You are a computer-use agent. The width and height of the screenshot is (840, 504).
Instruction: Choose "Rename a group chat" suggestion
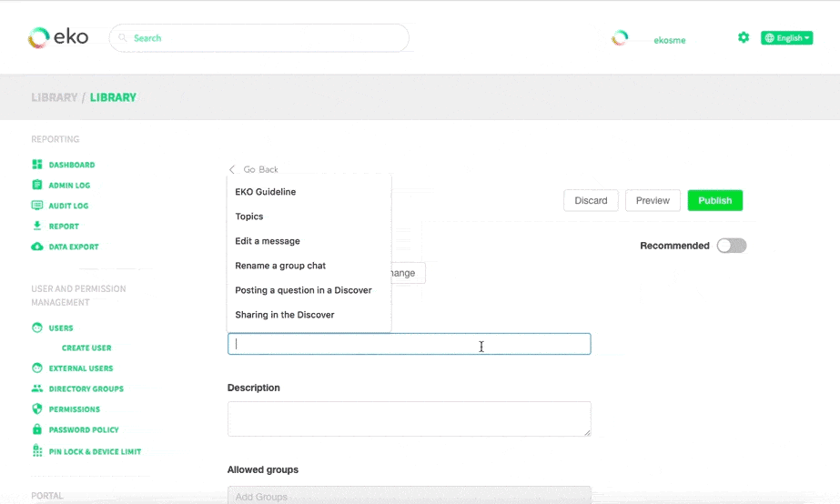coord(280,266)
